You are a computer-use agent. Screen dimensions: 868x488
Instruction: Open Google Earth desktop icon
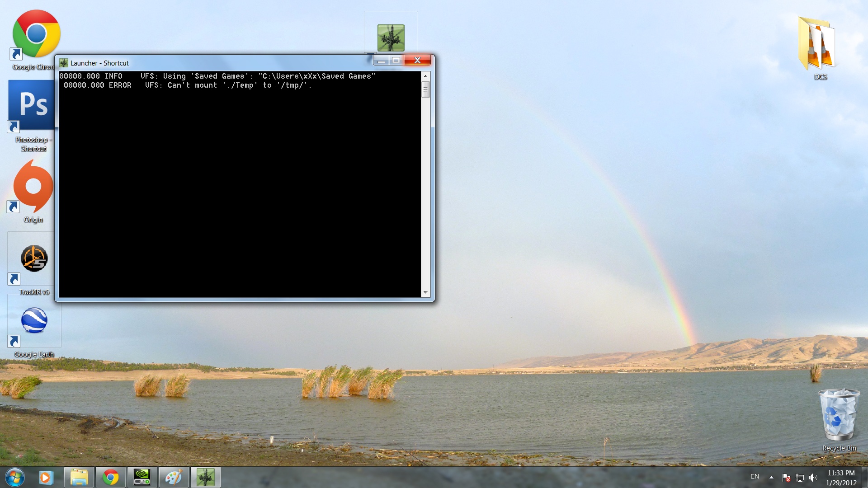pos(34,321)
